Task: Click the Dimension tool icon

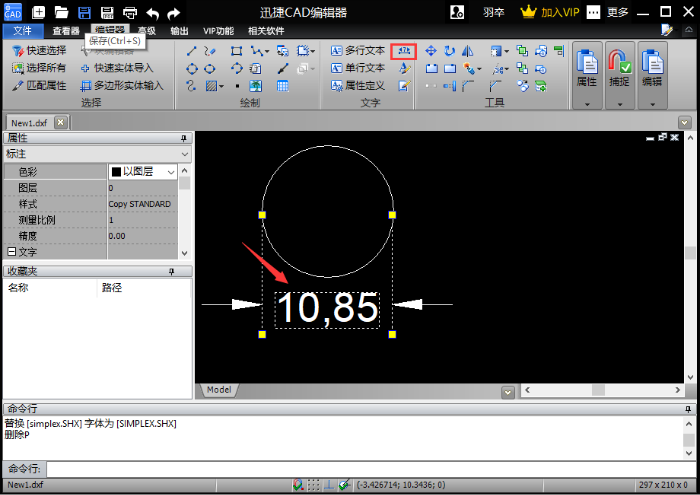Action: tap(404, 51)
